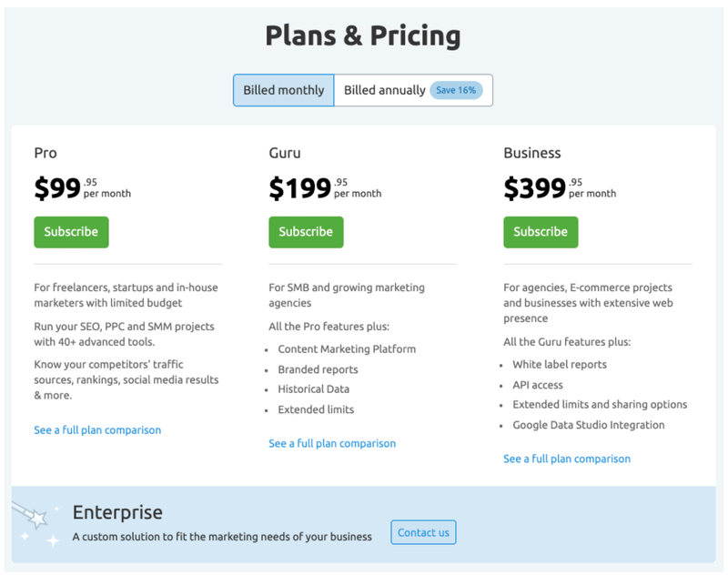The image size is (728, 575).
Task: Subscribe to the Guru plan
Action: point(306,232)
